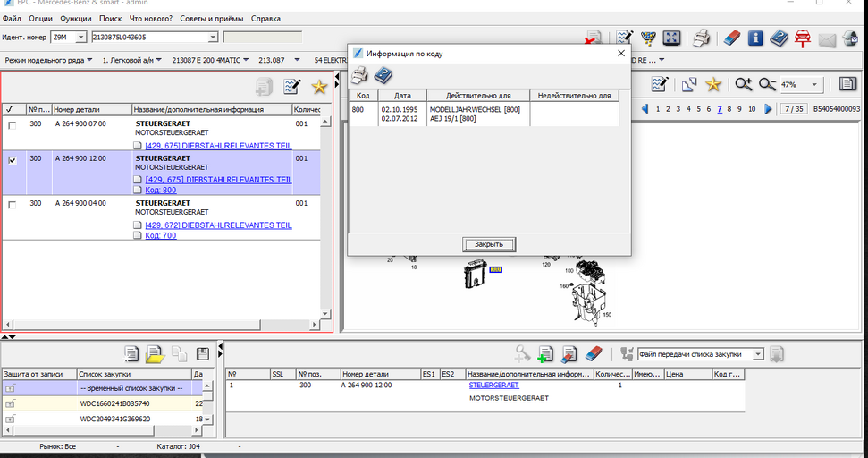This screenshot has width=868, height=458.
Task: Click the fullscreen arrows icon in top toolbar
Action: 671,38
